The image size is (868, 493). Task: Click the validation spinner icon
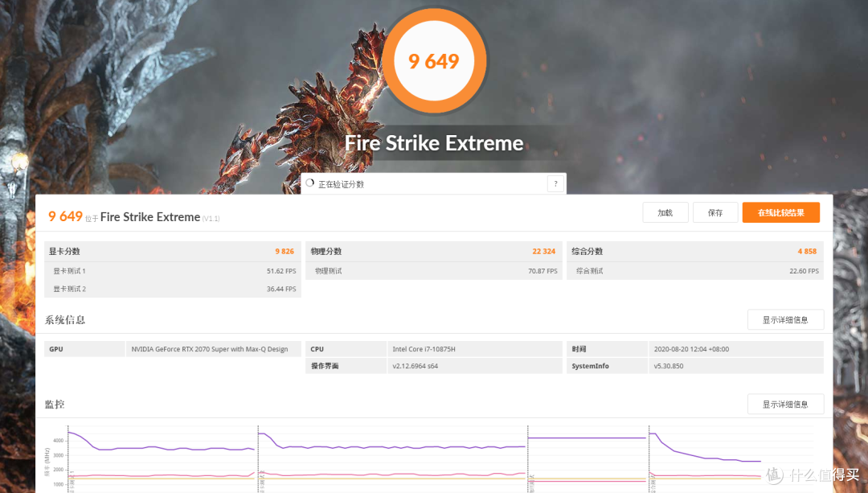310,183
